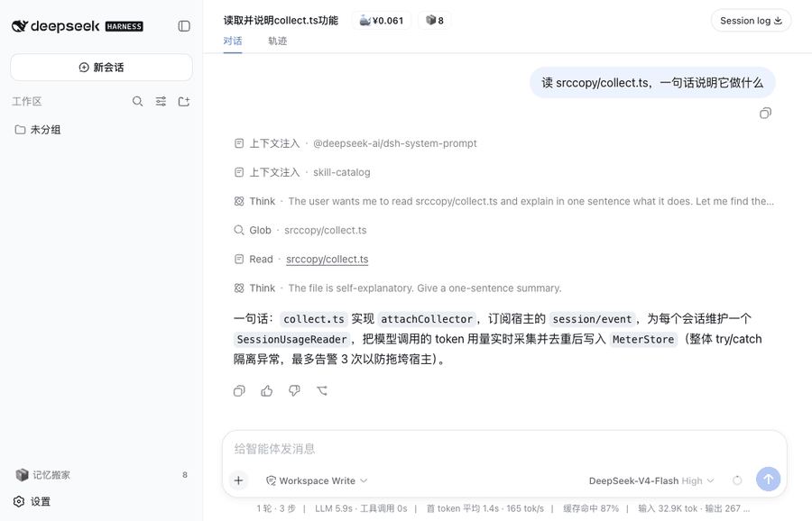The height and width of the screenshot is (521, 812).
Task: Switch to the 轨迹 tab
Action: coord(278,41)
